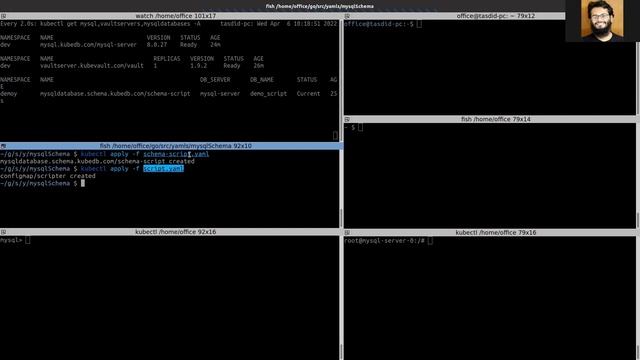Select the fish /home/office 79x14 pane title
The height and width of the screenshot is (360, 640).
coord(496,119)
